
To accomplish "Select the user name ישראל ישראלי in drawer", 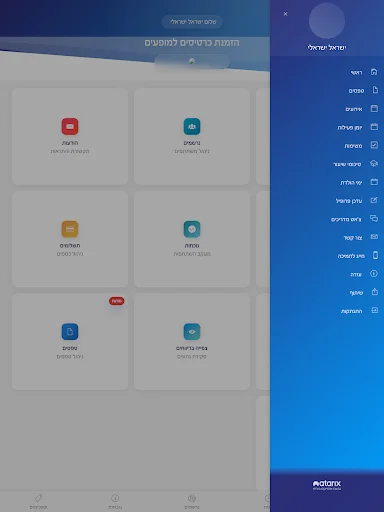I will click(327, 48).
